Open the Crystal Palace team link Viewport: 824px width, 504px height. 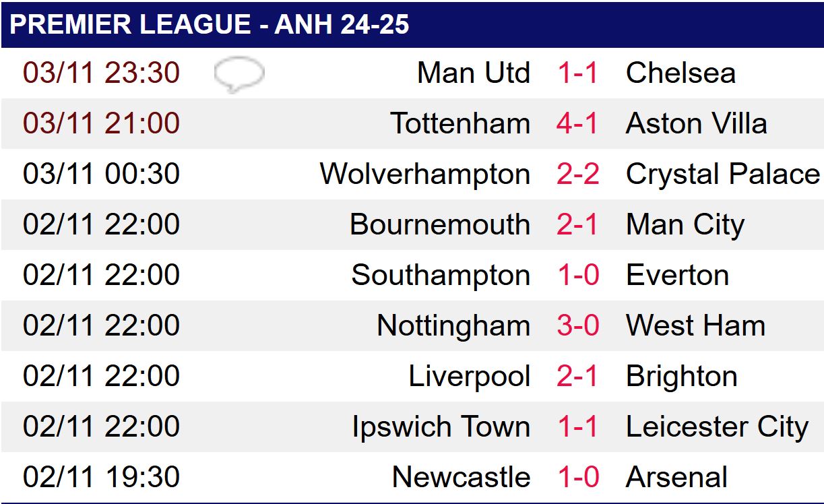click(x=723, y=174)
